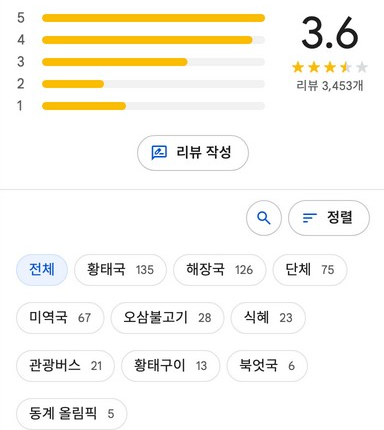Viewport: 384px width, 430px height.
Task: Click the sort lines icon beside 정렬
Action: [x=309, y=218]
